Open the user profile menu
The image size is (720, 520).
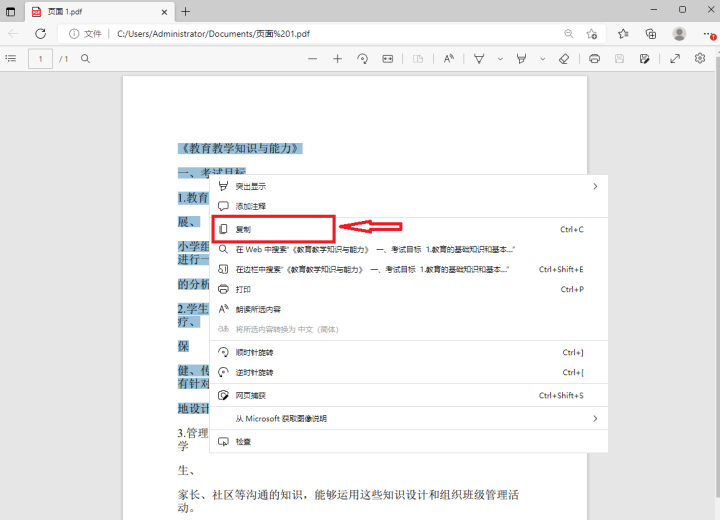tap(679, 34)
